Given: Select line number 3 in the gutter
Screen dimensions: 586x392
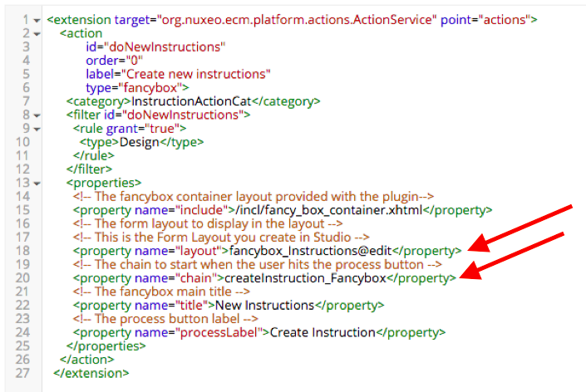Looking at the screenshot, I should [x=26, y=47].
